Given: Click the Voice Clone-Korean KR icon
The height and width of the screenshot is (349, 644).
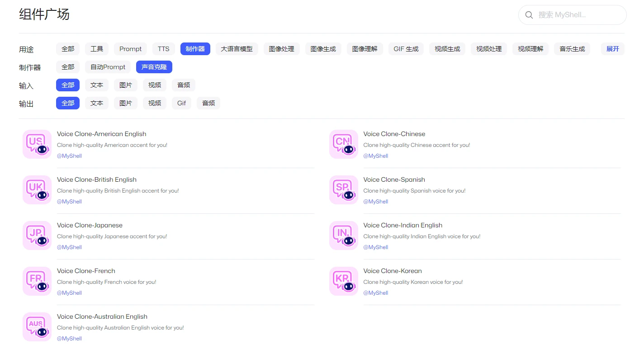Looking at the screenshot, I should tap(343, 281).
